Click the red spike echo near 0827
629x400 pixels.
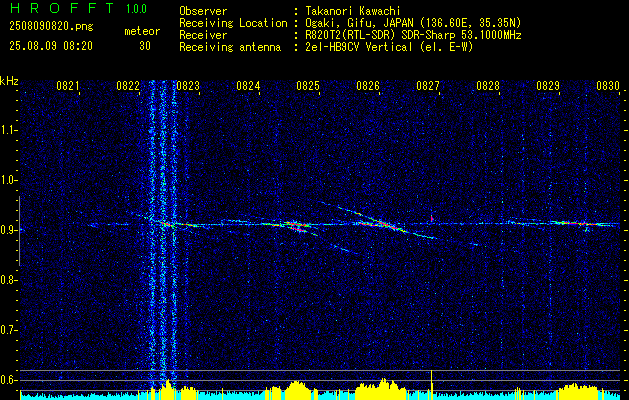coord(432,219)
